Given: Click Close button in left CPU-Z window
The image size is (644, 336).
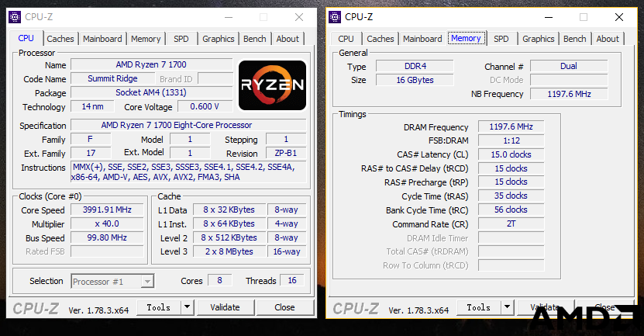Looking at the screenshot, I should (x=284, y=307).
